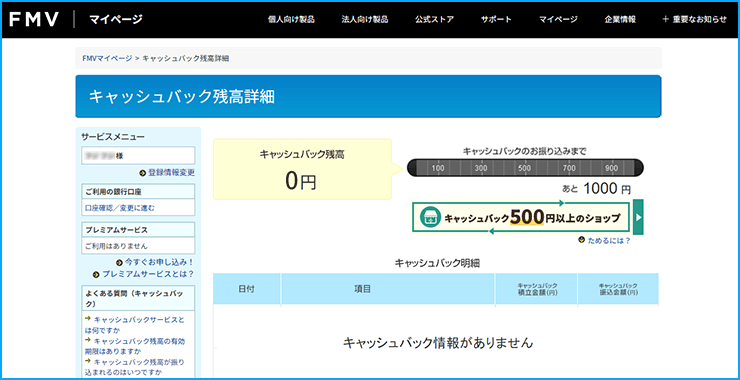Open 口座確認／変更に進む link
The height and width of the screenshot is (380, 740).
click(x=120, y=207)
